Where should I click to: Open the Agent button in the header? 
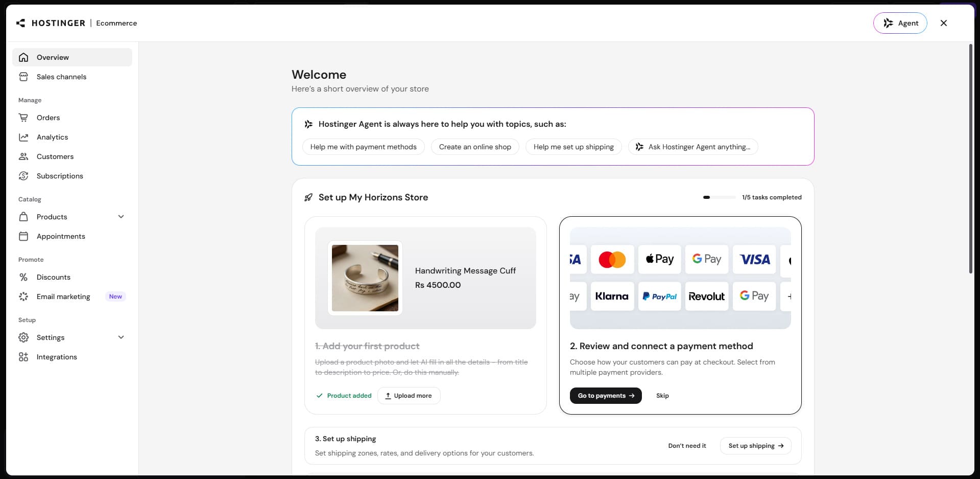tap(900, 23)
